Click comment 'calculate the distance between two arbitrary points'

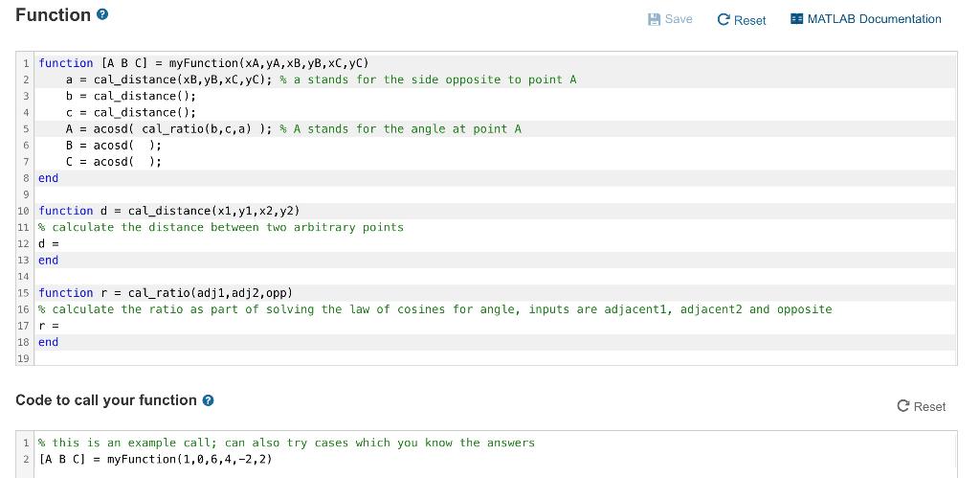(221, 227)
